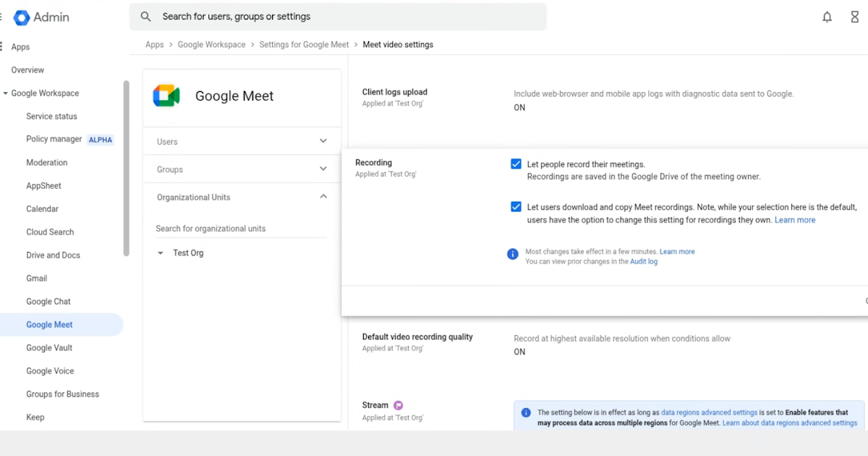Select Google Vault in the sidebar

tap(49, 347)
